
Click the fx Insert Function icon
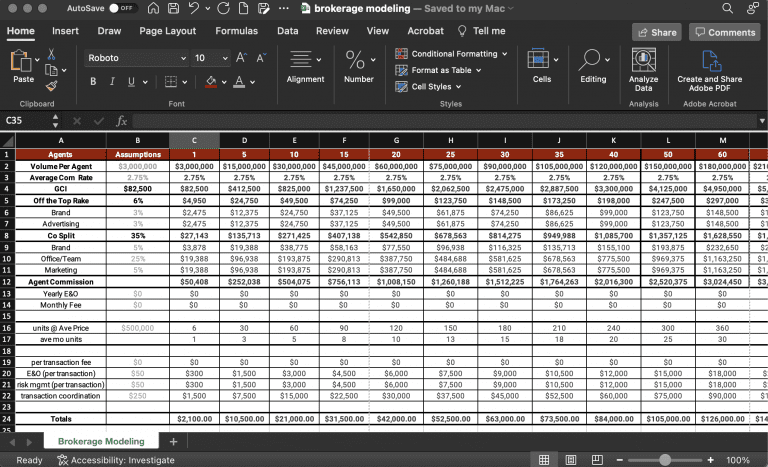(x=121, y=121)
